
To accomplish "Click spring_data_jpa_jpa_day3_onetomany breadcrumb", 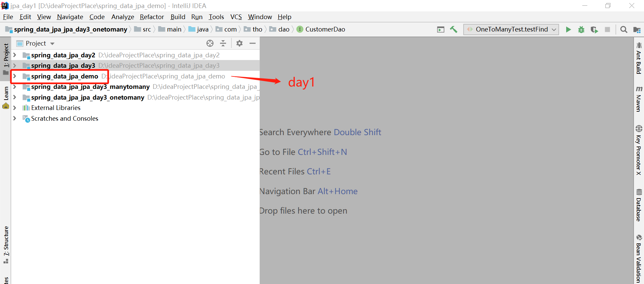I will (x=66, y=30).
